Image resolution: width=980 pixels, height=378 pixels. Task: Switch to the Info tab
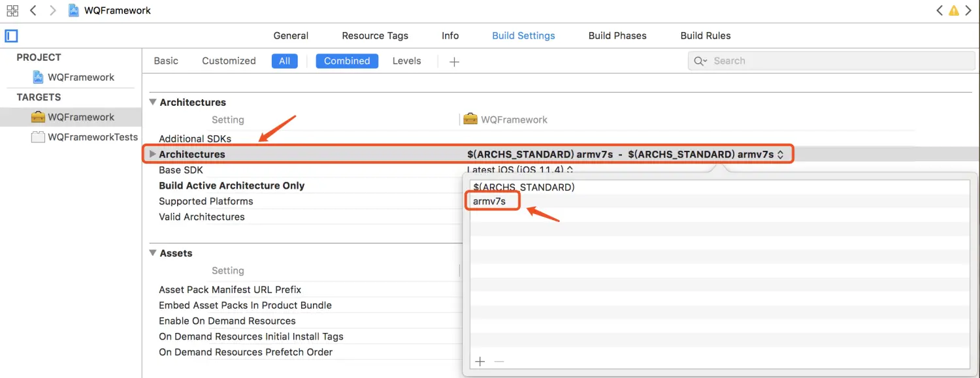(450, 36)
